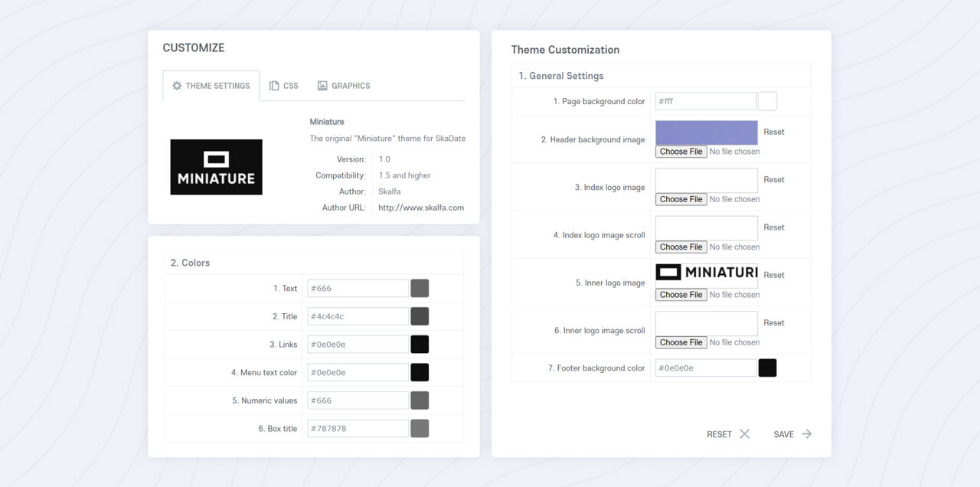
Task: Open the Links color swatch
Action: tap(420, 344)
